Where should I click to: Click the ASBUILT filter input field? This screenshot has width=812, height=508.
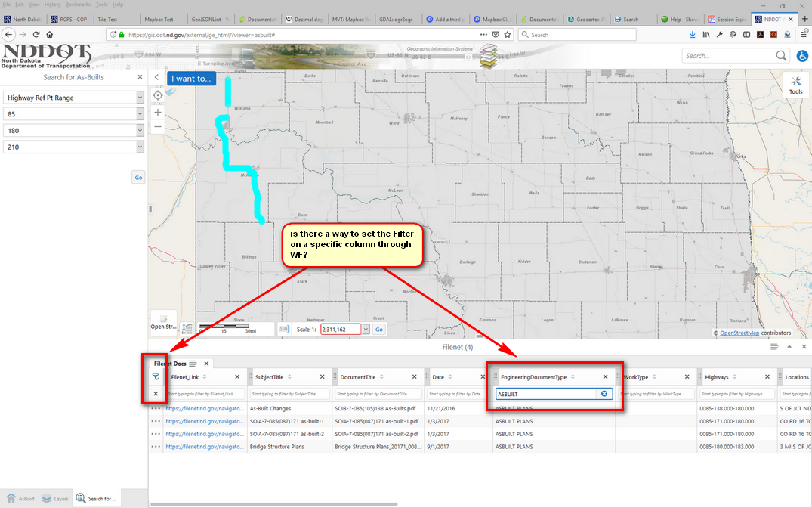[546, 394]
